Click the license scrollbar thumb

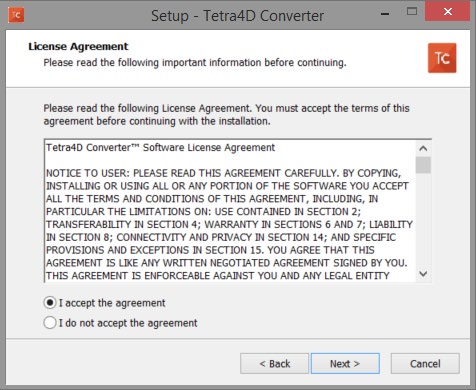(x=423, y=165)
